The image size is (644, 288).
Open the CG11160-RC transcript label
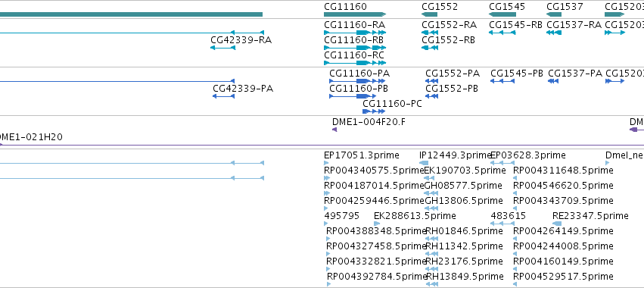coord(354,55)
